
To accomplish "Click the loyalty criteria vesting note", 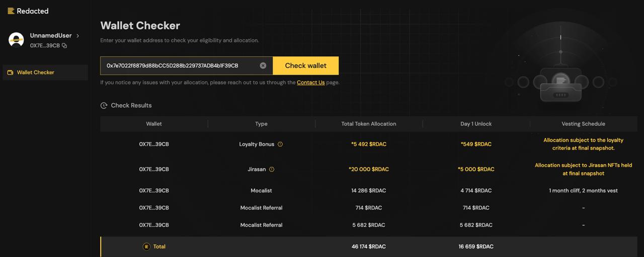I will pos(584,144).
